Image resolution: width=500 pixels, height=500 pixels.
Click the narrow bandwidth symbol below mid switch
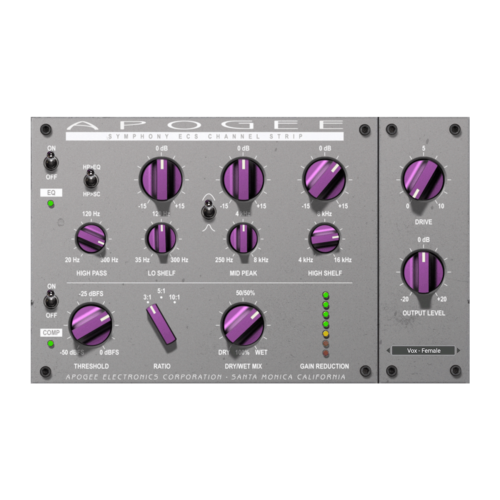tap(209, 228)
